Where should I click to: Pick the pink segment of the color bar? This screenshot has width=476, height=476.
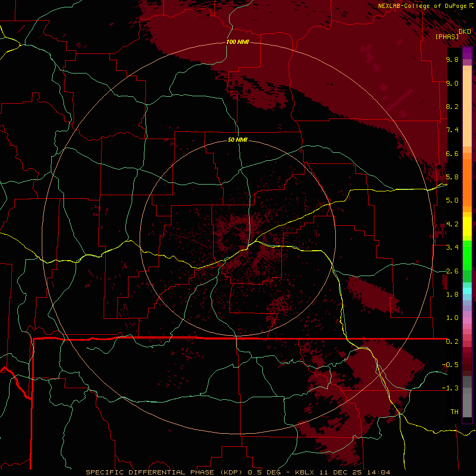tap(467, 321)
